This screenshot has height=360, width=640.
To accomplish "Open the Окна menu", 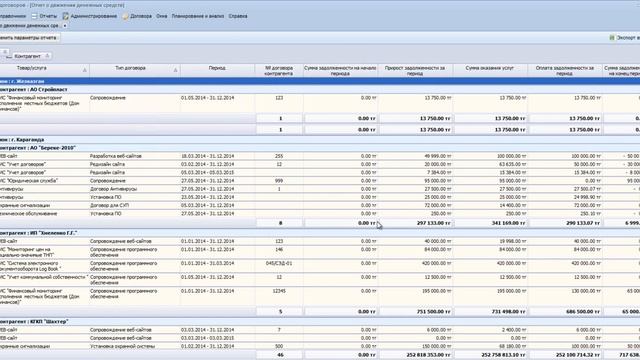I will 162,16.
